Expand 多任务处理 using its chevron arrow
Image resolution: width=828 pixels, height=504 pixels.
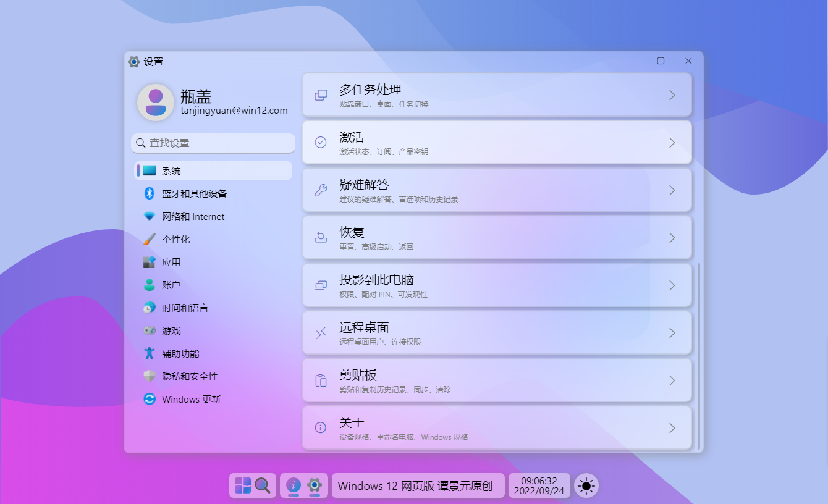[672, 95]
